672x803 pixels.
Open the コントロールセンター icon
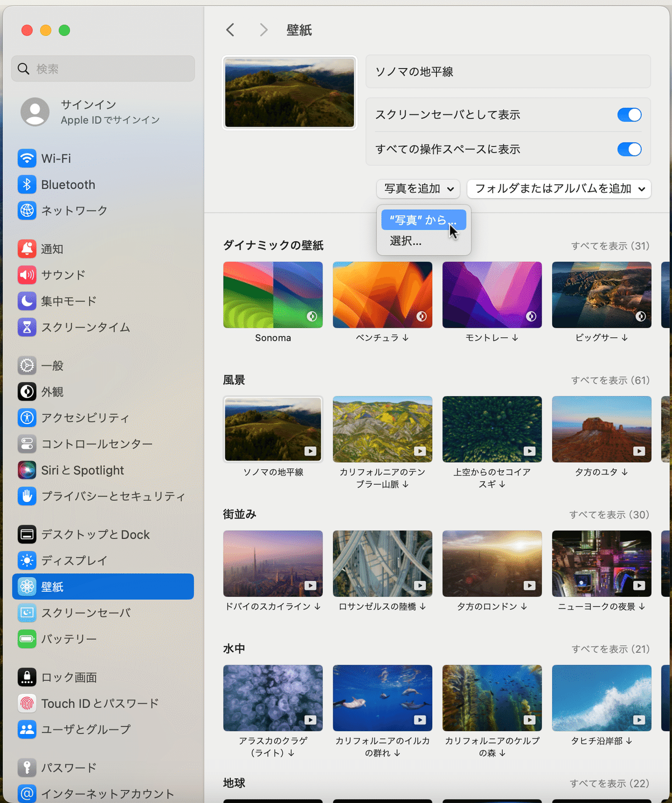pyautogui.click(x=27, y=444)
